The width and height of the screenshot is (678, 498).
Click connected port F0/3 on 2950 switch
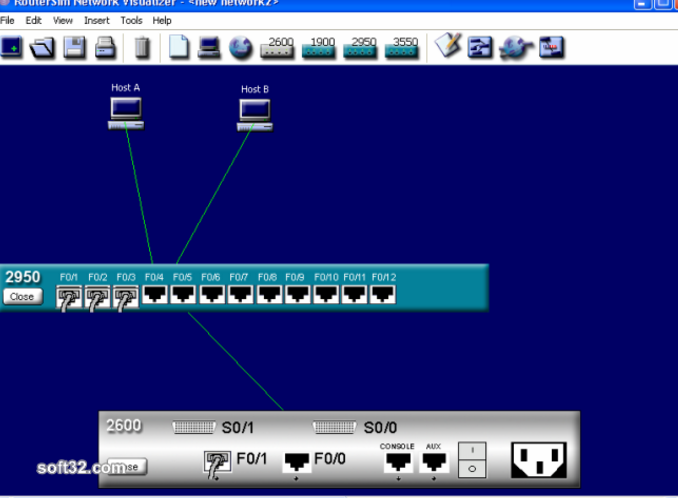[x=126, y=297]
